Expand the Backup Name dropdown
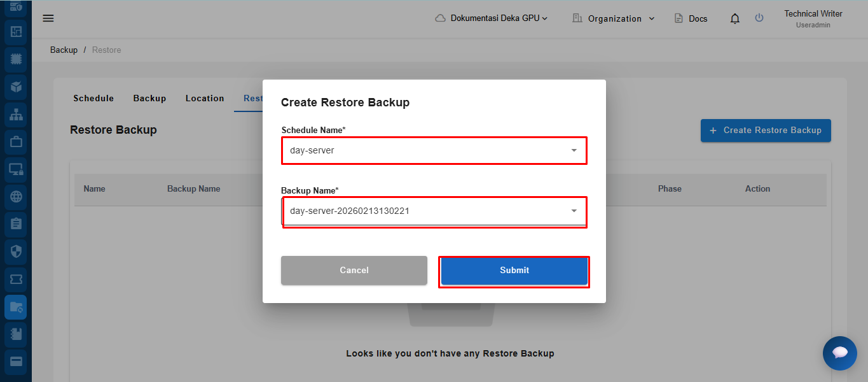Viewport: 868px width, 382px height. pos(434,211)
